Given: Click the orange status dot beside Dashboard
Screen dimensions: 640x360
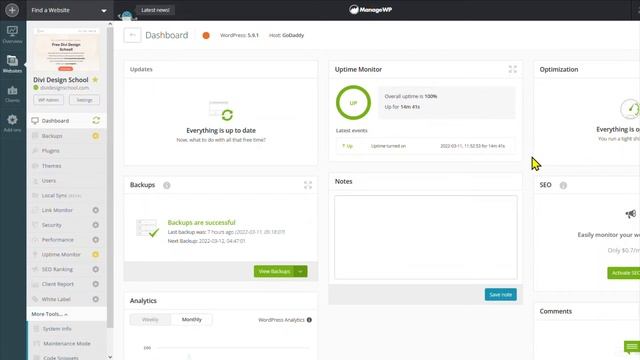Looking at the screenshot, I should pyautogui.click(x=206, y=36).
